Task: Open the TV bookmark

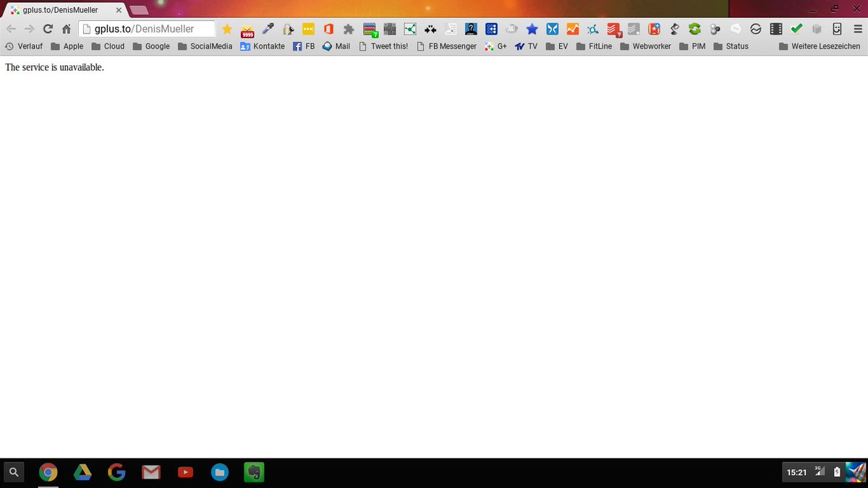Action: click(x=526, y=46)
